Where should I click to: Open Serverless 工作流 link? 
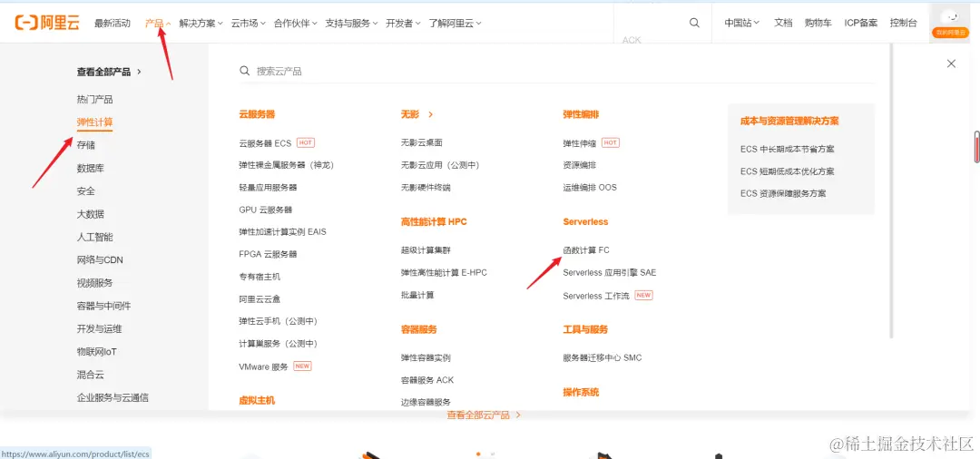596,296
